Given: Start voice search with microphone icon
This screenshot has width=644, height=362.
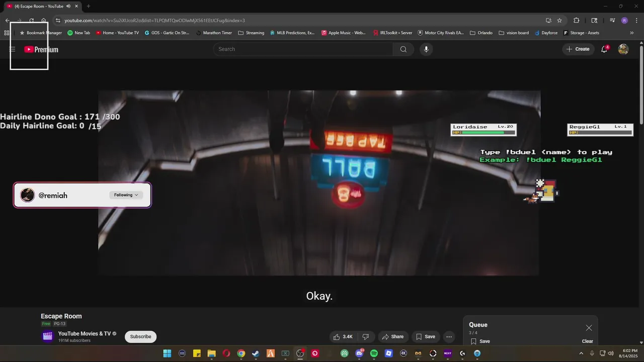Looking at the screenshot, I should pos(426,49).
